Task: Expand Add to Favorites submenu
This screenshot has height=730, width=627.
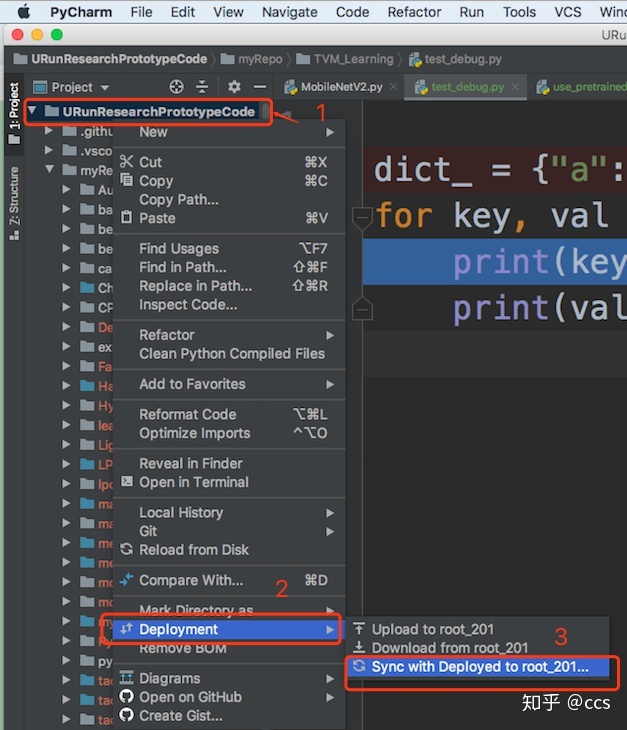Action: point(229,384)
